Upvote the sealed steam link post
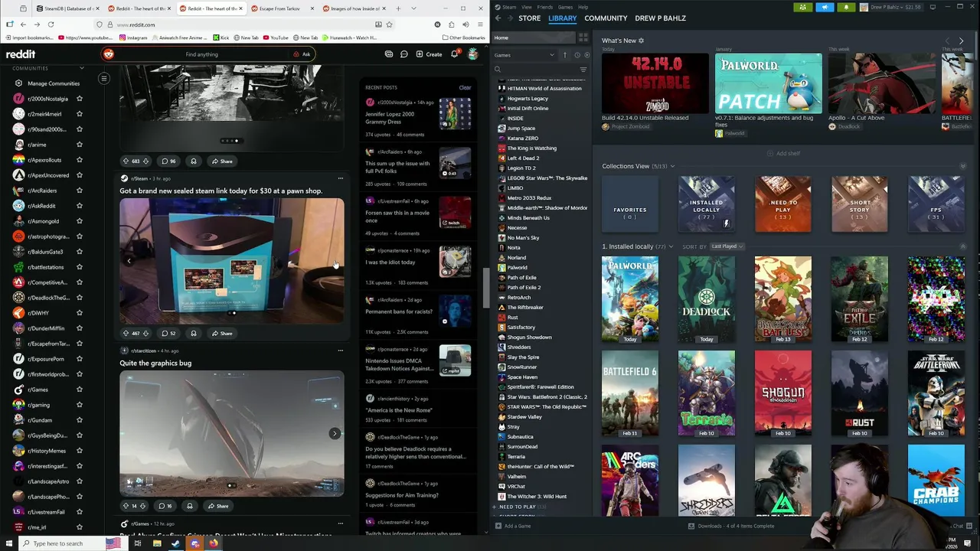Viewport: 980px width, 551px height. pos(126,334)
